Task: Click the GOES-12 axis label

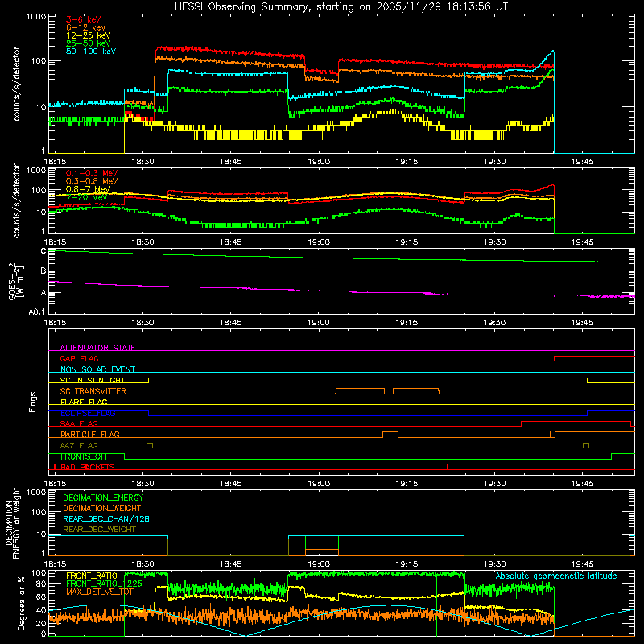Action: pos(15,282)
